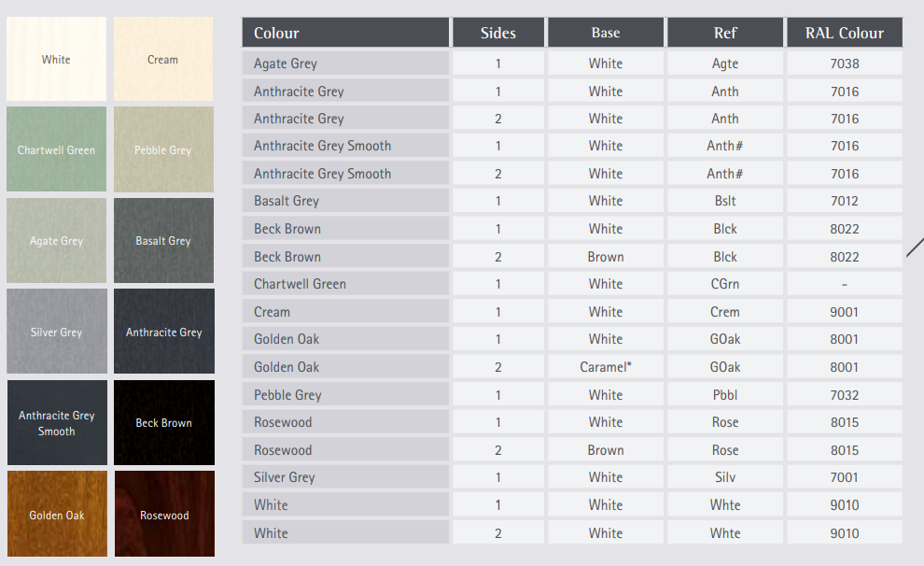This screenshot has height=566, width=924.
Task: Choose the Golden Oak woodgrain swatch
Action: [57, 514]
